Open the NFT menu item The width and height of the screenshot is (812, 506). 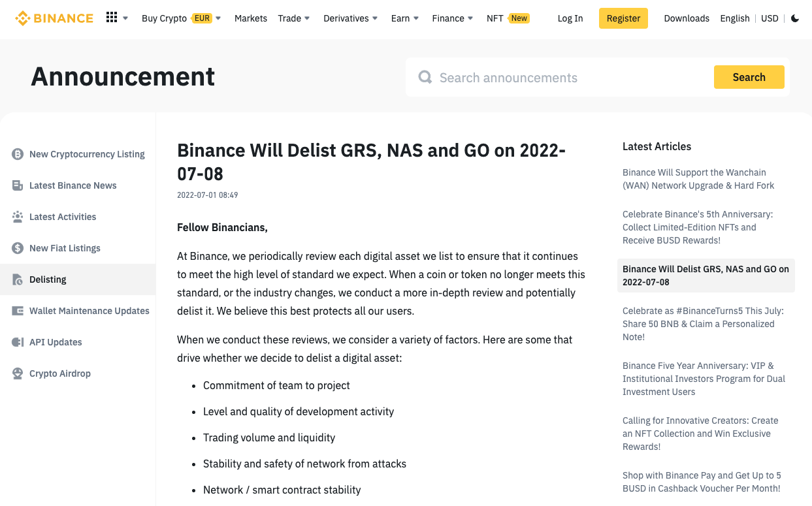pos(495,18)
